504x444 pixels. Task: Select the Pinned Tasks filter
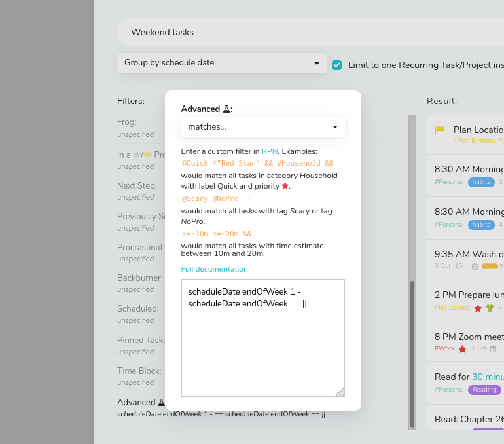[x=141, y=345]
